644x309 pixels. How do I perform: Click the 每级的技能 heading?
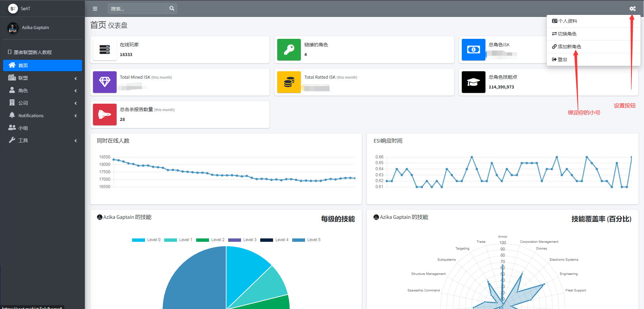338,219
